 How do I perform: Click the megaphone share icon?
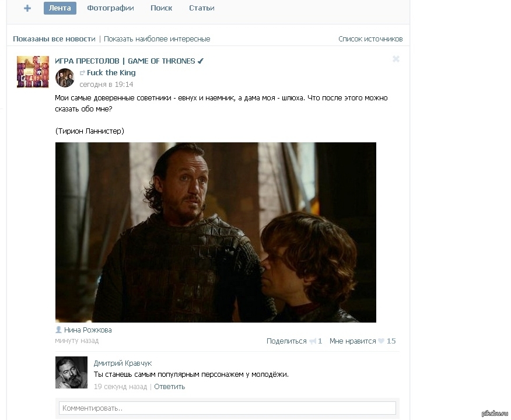[x=313, y=341]
